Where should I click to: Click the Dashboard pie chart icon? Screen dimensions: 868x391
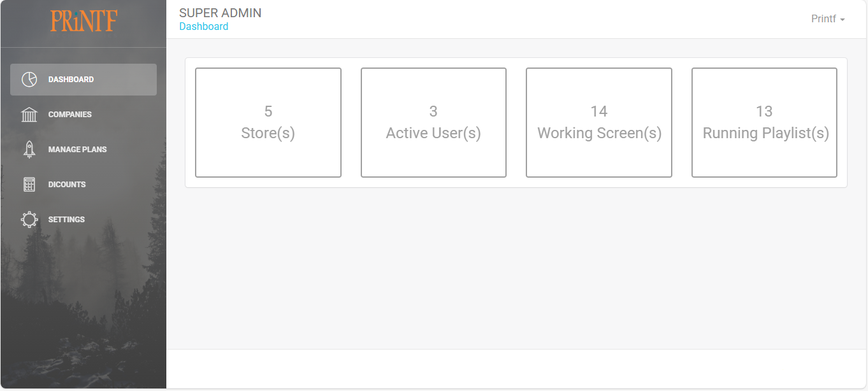coord(29,80)
